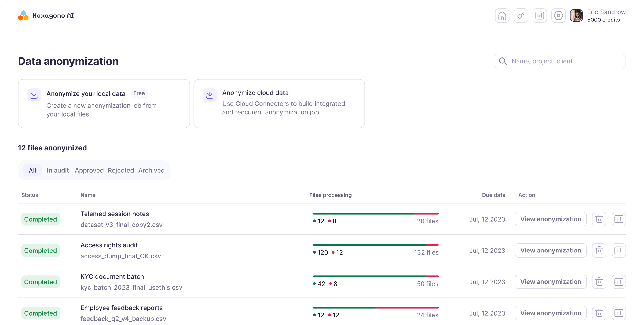Screen dimensions: 644x325
Task: Click the Name, project, client search field
Action: pos(563,61)
